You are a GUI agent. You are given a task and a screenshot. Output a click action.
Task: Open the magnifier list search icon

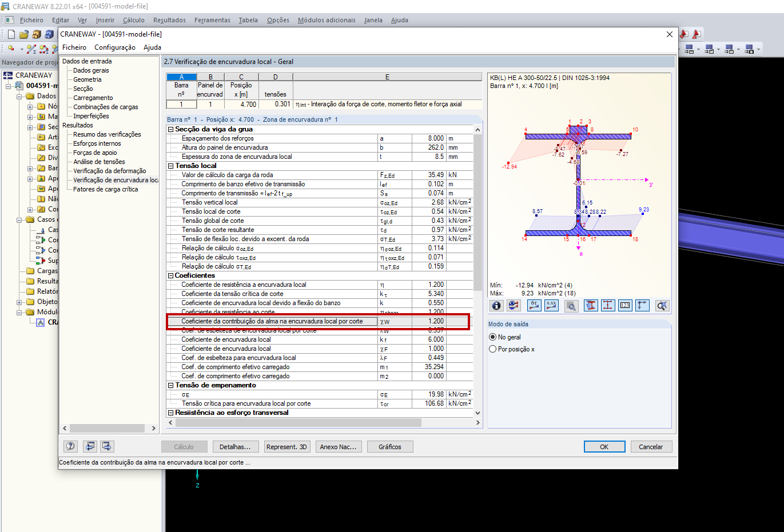pos(571,306)
